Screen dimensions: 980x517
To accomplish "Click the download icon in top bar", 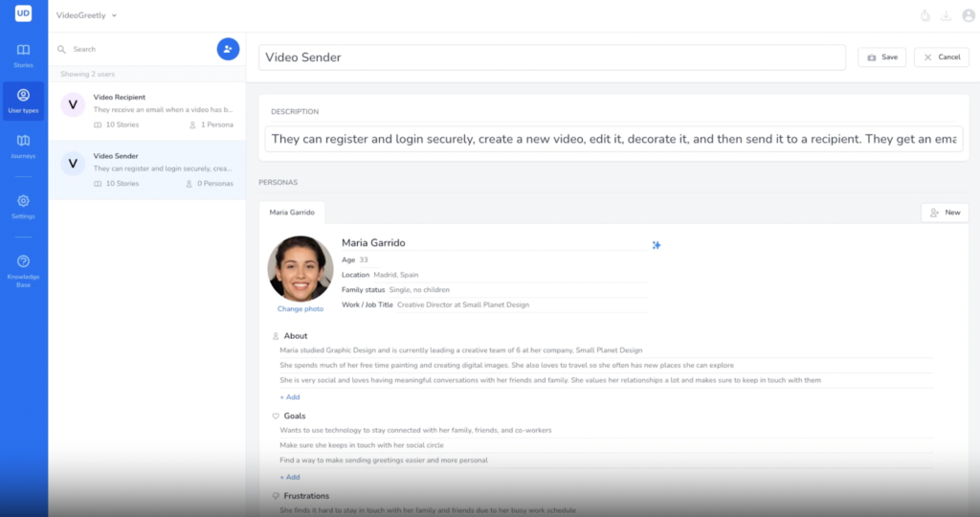I will pyautogui.click(x=946, y=15).
